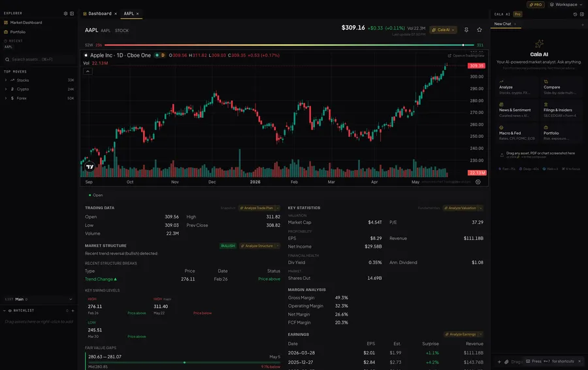Viewport: 588px width, 370px height.
Task: Click the PRO upgrade badge
Action: (x=536, y=5)
